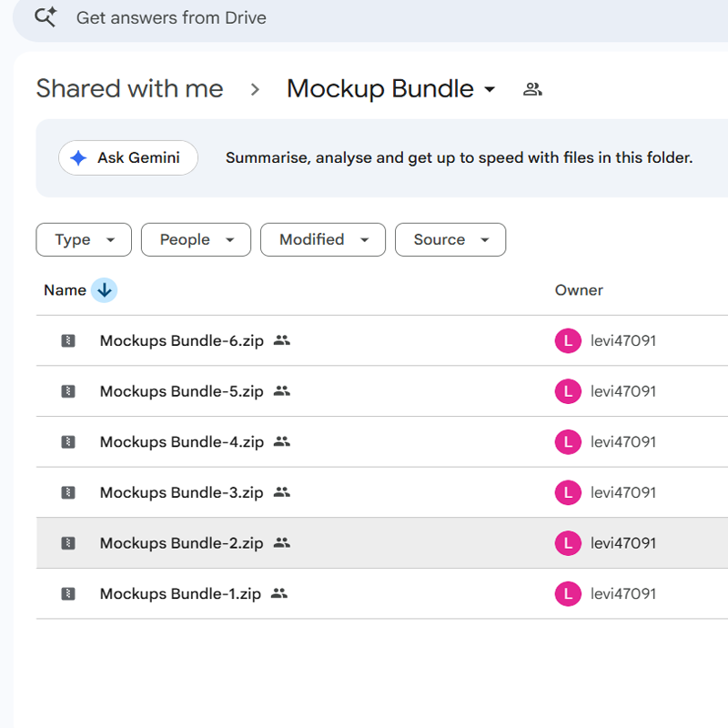Click owner levi47091 in Mockups Bundle-2.zip row
The height and width of the screenshot is (728, 728).
pos(623,543)
